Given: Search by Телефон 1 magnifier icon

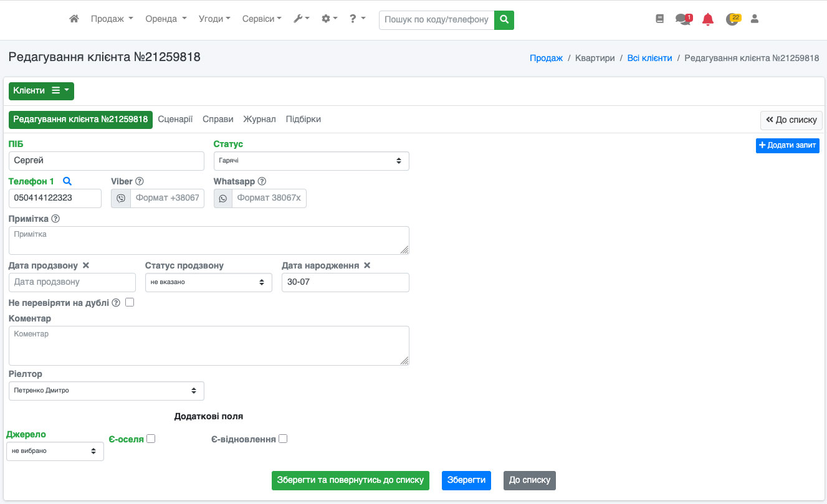Looking at the screenshot, I should click(x=67, y=181).
